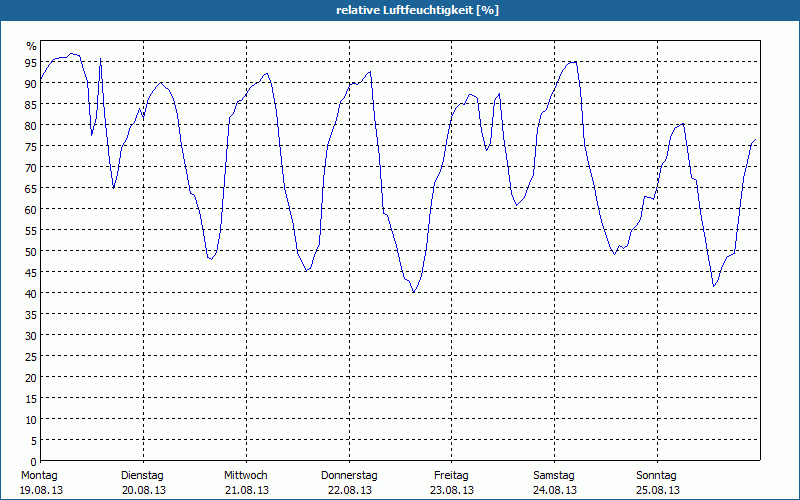Screen dimensions: 800x500
Task: Click the y-axis value '10'
Action: 31,420
